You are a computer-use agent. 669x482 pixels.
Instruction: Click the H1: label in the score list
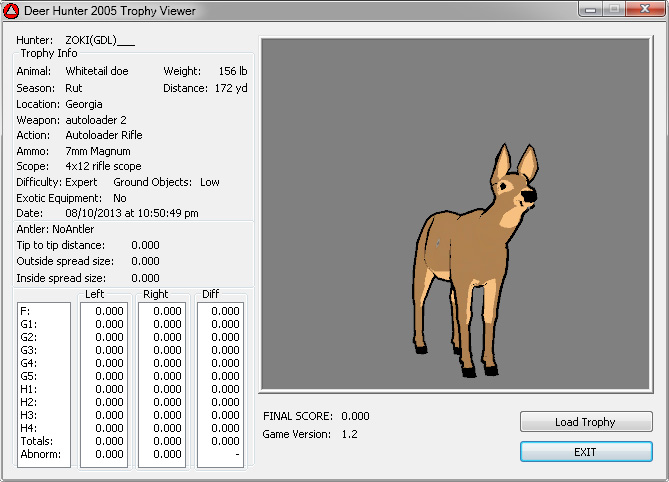pyautogui.click(x=28, y=389)
